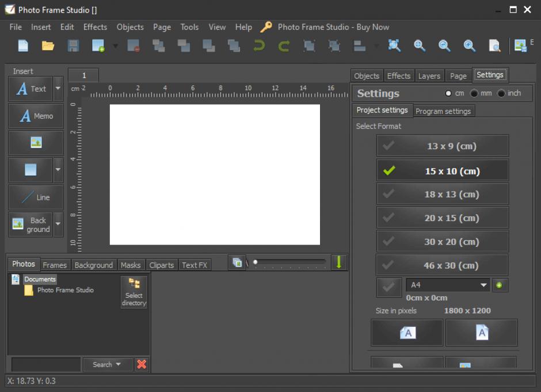Save project using the floppy disk icon
This screenshot has width=541, height=392.
point(73,45)
